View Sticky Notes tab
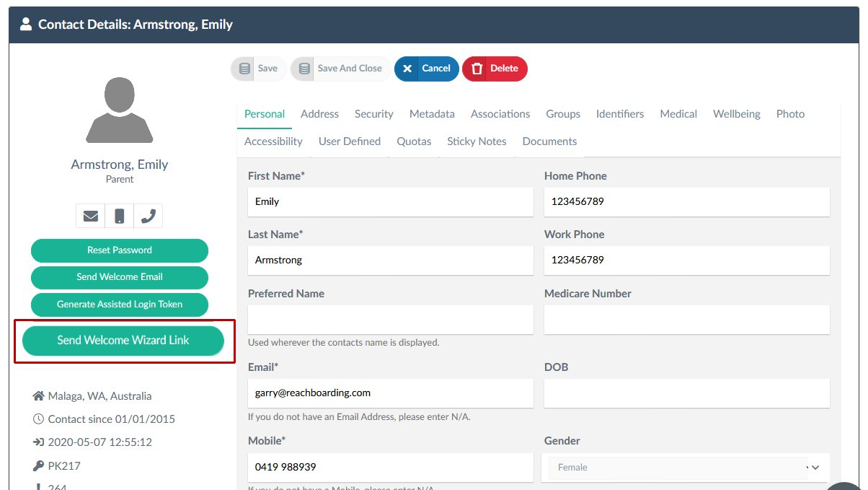Screen dimensions: 868x490 coord(477,141)
